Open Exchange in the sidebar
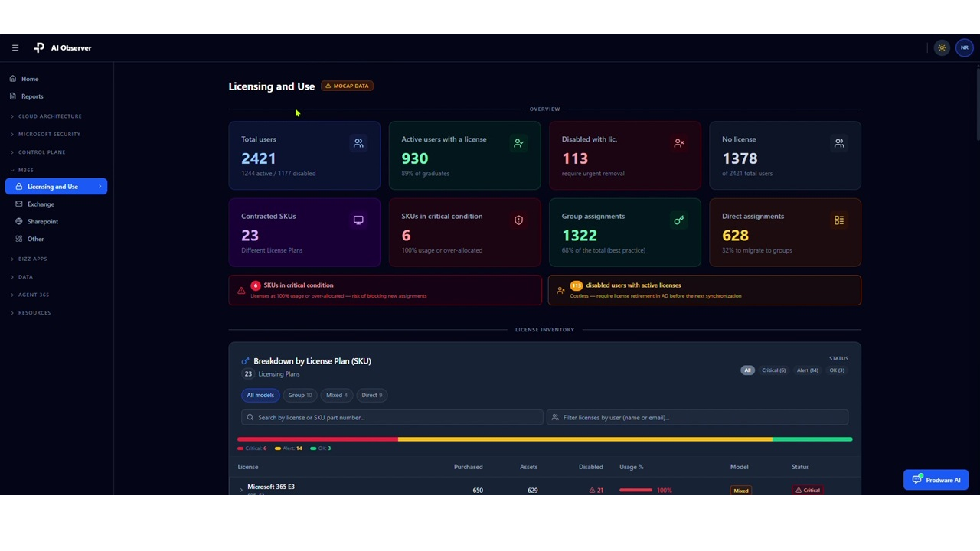 pyautogui.click(x=41, y=204)
